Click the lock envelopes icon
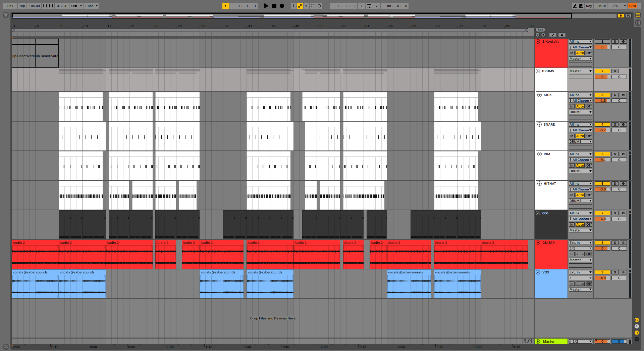 pos(562,35)
